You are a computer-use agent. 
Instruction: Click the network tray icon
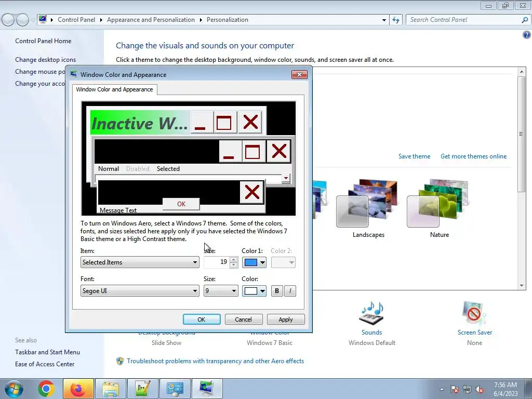467,389
